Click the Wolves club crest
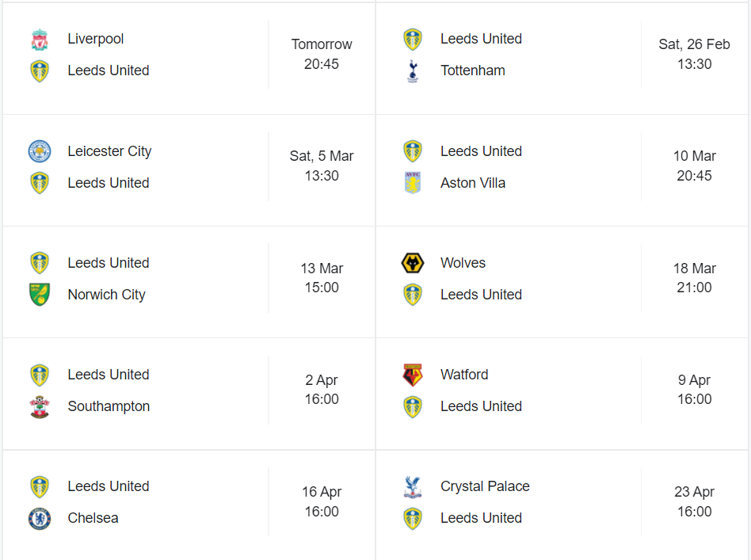This screenshot has height=560, width=751. [413, 263]
